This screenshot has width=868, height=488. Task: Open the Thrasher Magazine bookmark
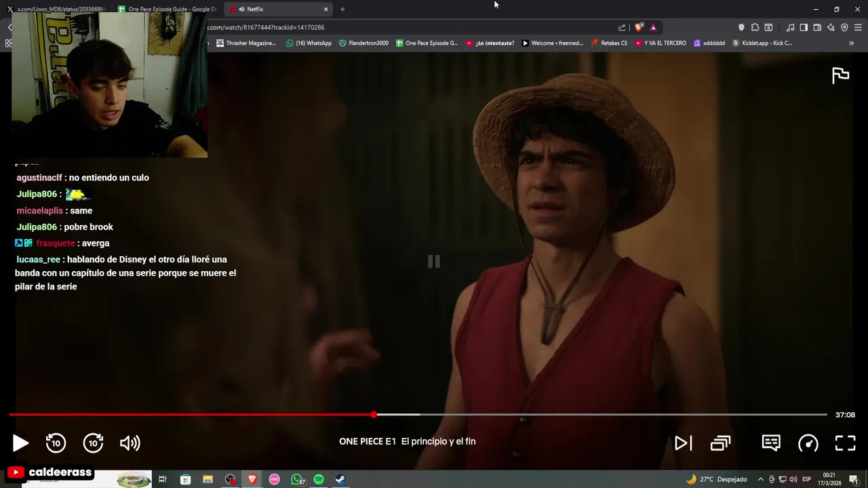point(245,43)
